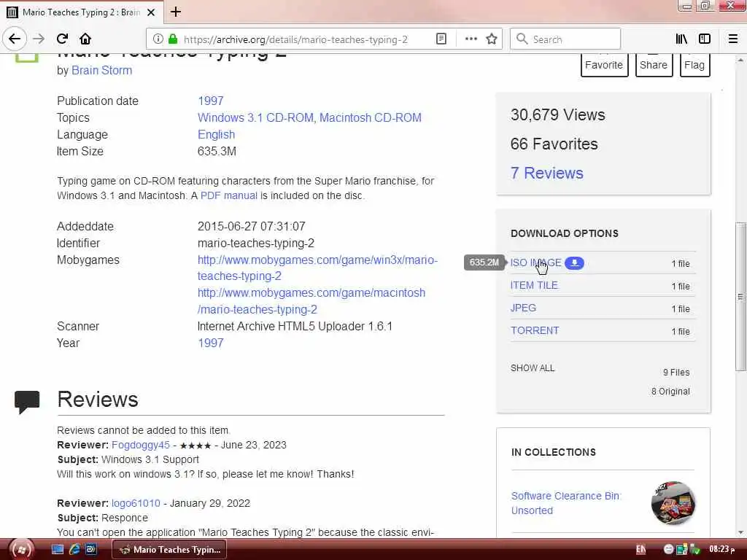This screenshot has height=560, width=747.
Task: Open the 1997 publication date link
Action: click(x=211, y=101)
